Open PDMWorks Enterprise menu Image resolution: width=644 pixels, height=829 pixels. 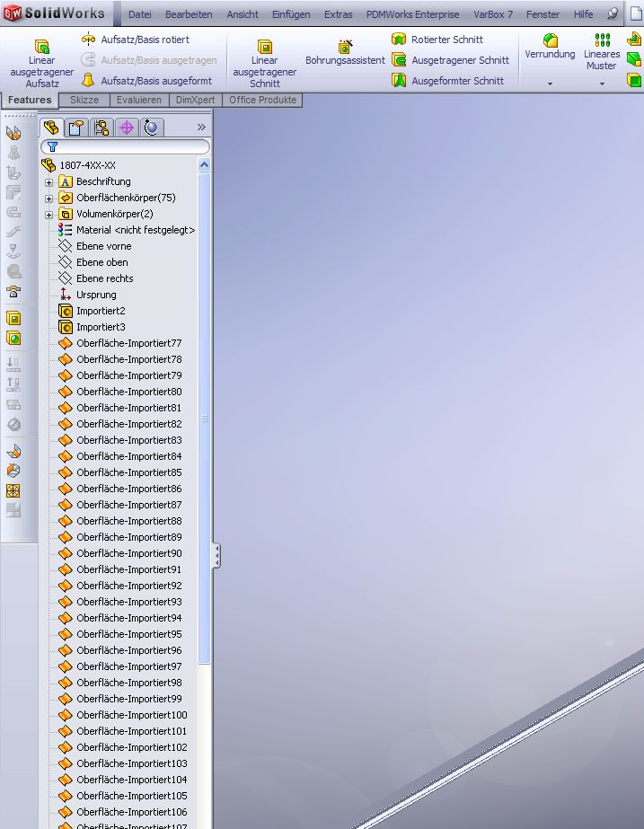(413, 14)
